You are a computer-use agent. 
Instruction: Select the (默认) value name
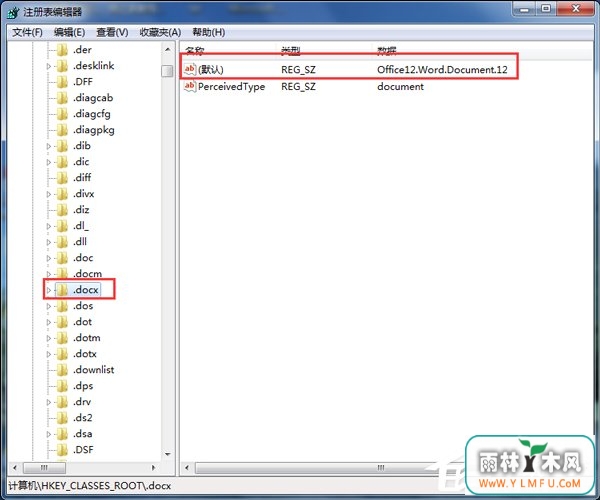211,70
